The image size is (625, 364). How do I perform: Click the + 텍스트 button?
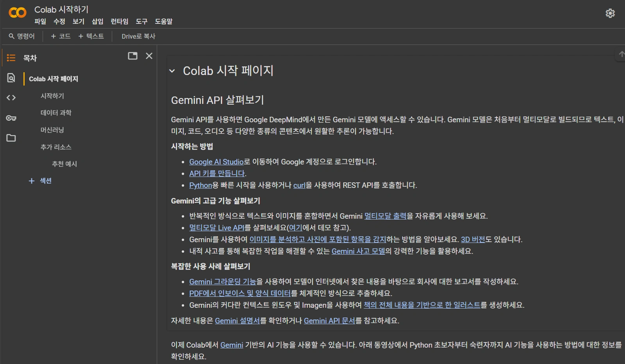pyautogui.click(x=91, y=36)
